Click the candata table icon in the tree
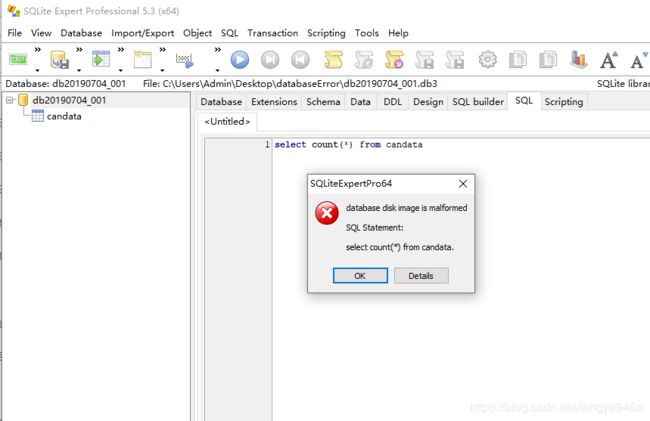 (37, 116)
